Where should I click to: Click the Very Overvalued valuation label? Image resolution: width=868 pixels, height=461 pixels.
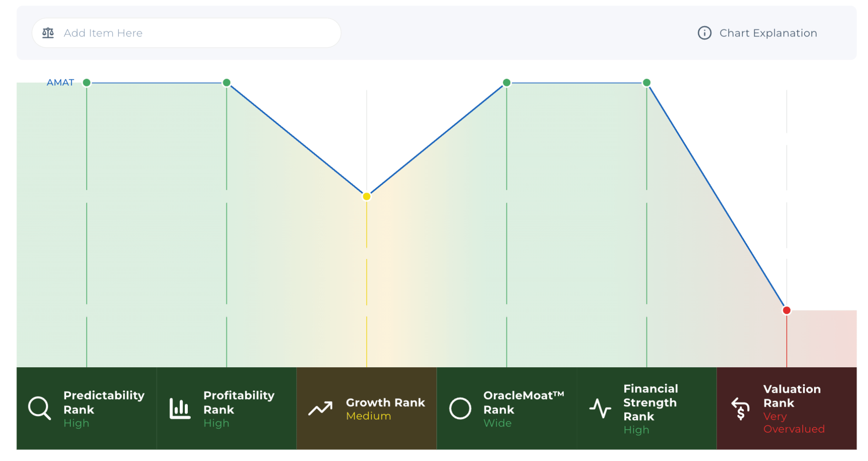click(794, 422)
